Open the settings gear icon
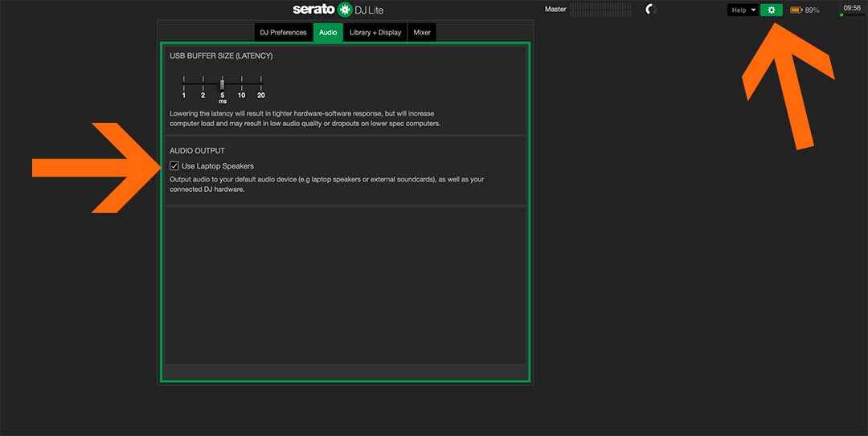868x436 pixels. pos(772,10)
